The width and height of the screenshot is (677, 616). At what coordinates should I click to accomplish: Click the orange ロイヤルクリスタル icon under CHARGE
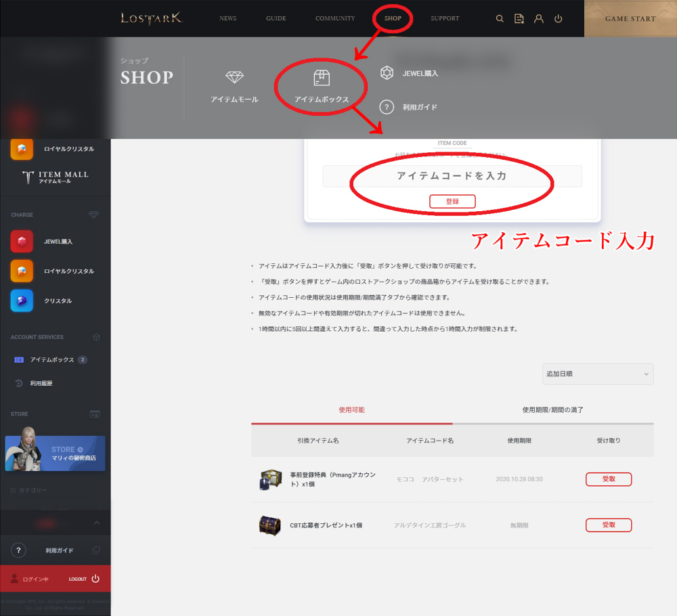[x=22, y=271]
